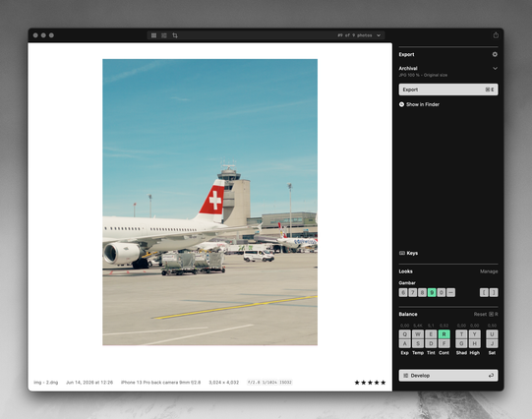Click the Export section heading
Screen dimensions: 532x419
406,55
